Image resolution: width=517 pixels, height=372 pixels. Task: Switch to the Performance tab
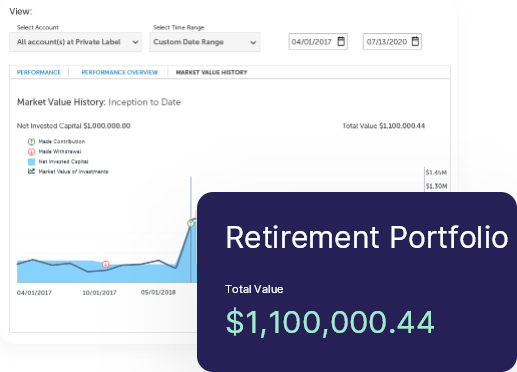[39, 72]
